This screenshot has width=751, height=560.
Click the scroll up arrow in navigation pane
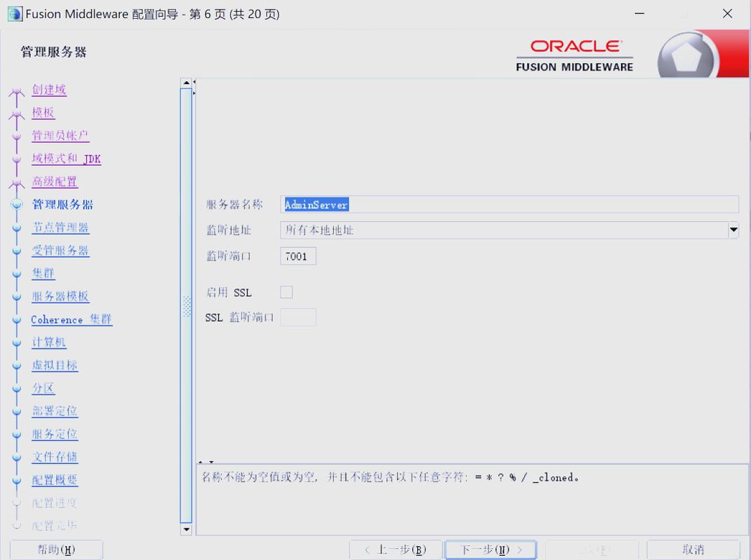(186, 83)
